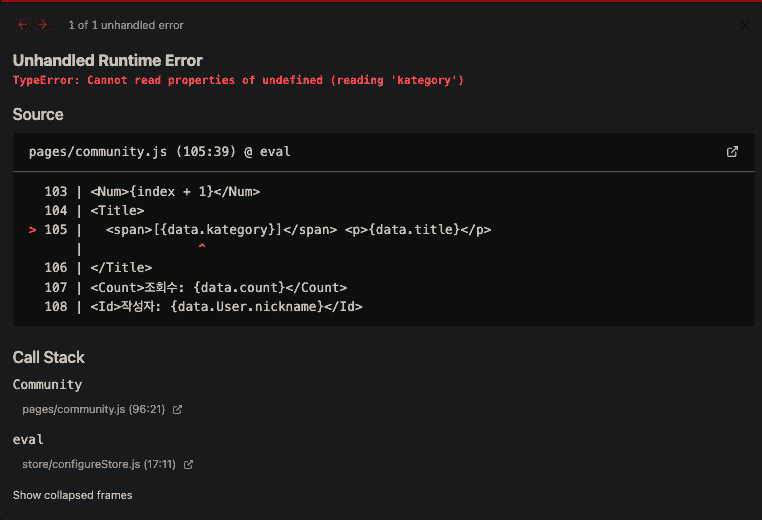
Task: Click the Community call stack frame name
Action: [x=47, y=385]
